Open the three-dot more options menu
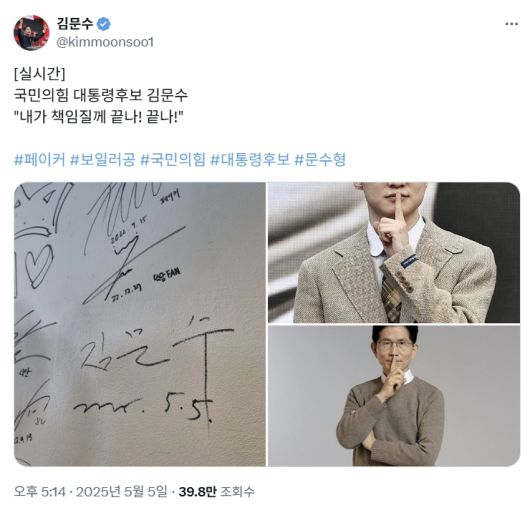 click(x=511, y=24)
